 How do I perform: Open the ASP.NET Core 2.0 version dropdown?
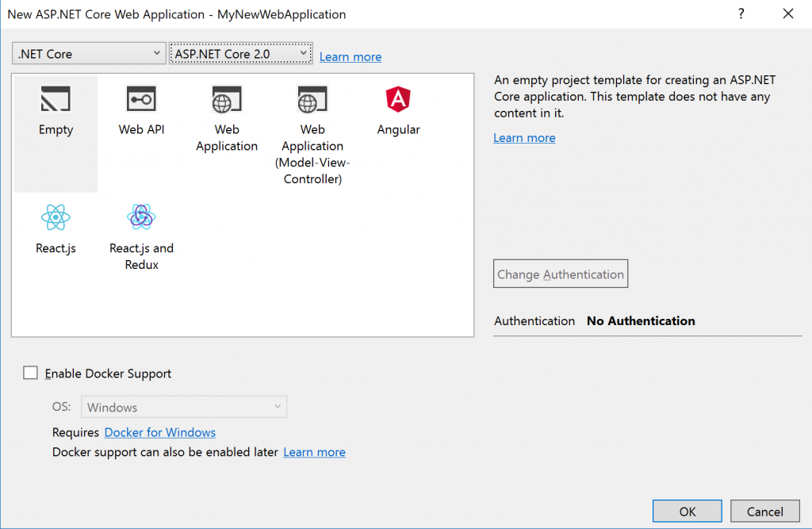click(240, 52)
